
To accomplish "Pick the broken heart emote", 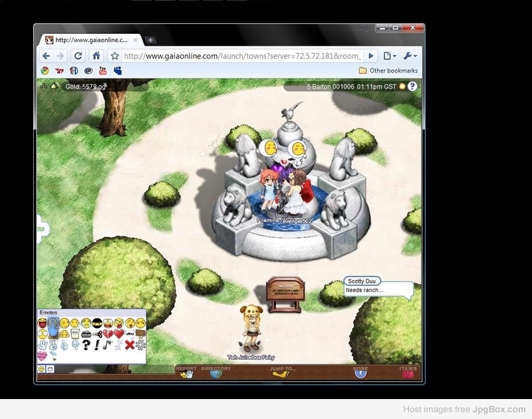I will pyautogui.click(x=108, y=334).
